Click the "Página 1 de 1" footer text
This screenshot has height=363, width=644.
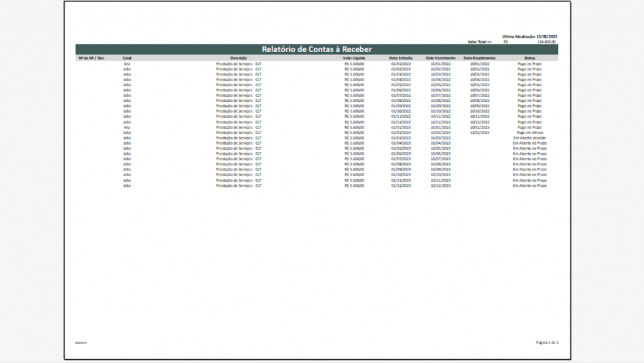pyautogui.click(x=547, y=342)
